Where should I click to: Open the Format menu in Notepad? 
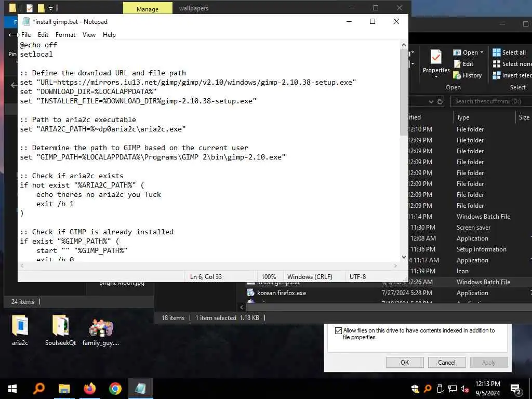pos(65,35)
